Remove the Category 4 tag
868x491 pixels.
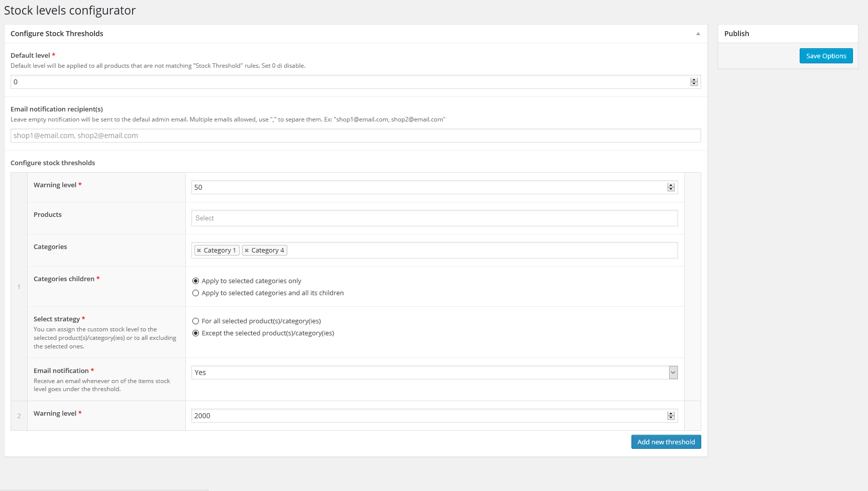[x=247, y=251]
